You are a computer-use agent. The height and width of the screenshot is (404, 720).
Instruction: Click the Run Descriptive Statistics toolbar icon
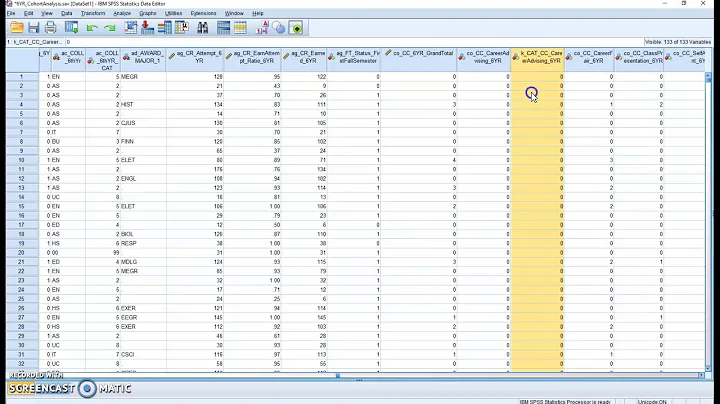[182, 28]
